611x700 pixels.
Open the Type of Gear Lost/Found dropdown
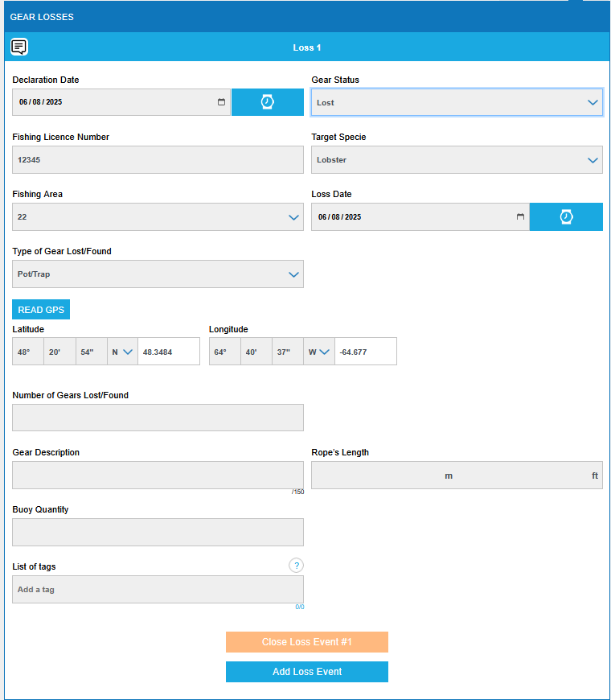click(158, 274)
